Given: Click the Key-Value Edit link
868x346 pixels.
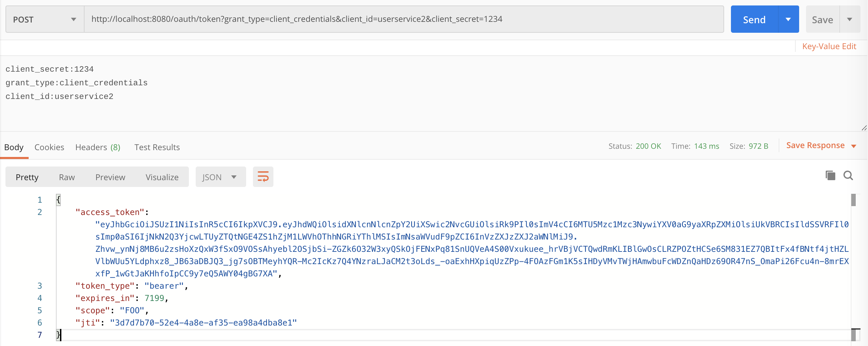Looking at the screenshot, I should click(829, 46).
